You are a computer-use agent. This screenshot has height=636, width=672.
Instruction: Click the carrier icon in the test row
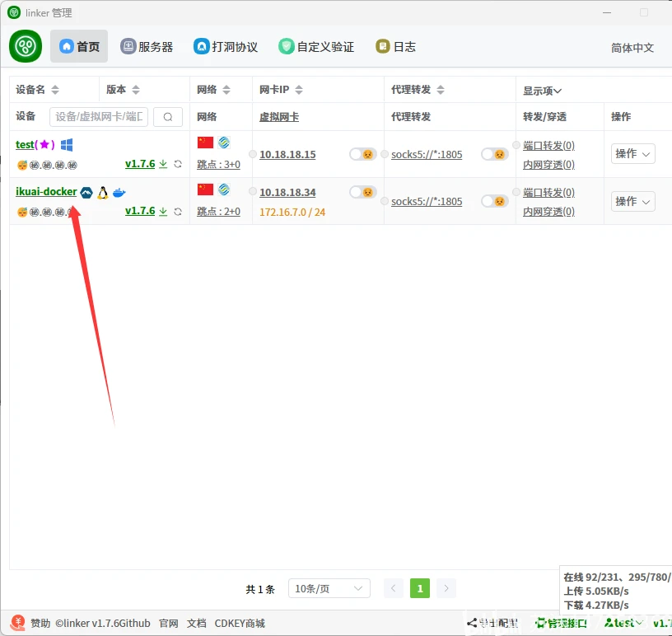point(224,143)
